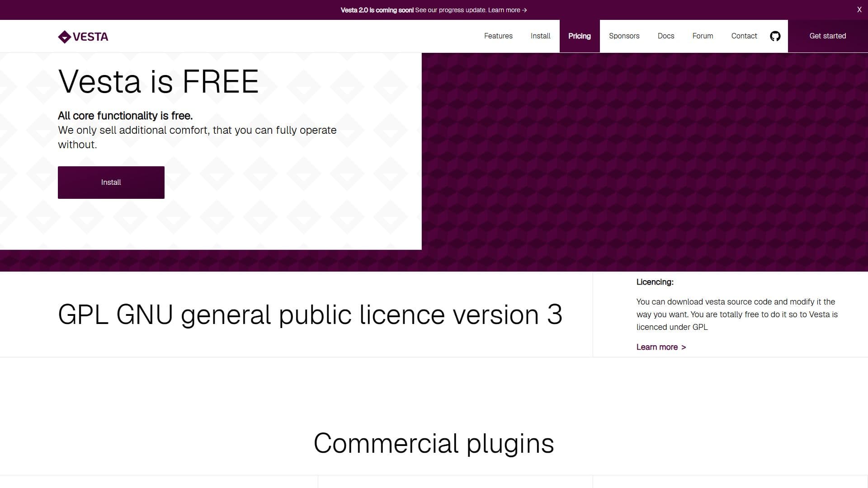Follow the banner's Learn more link

coord(507,10)
